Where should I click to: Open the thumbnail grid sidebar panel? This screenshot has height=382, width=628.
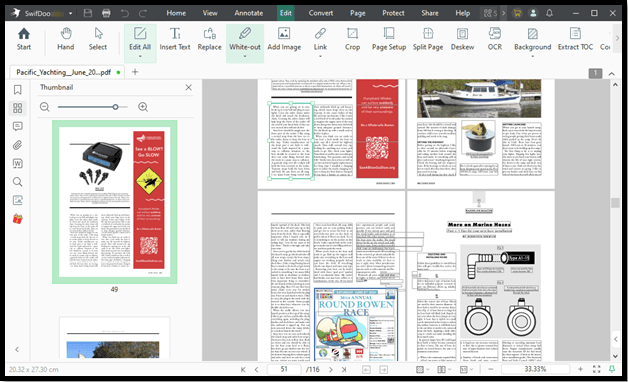click(18, 108)
